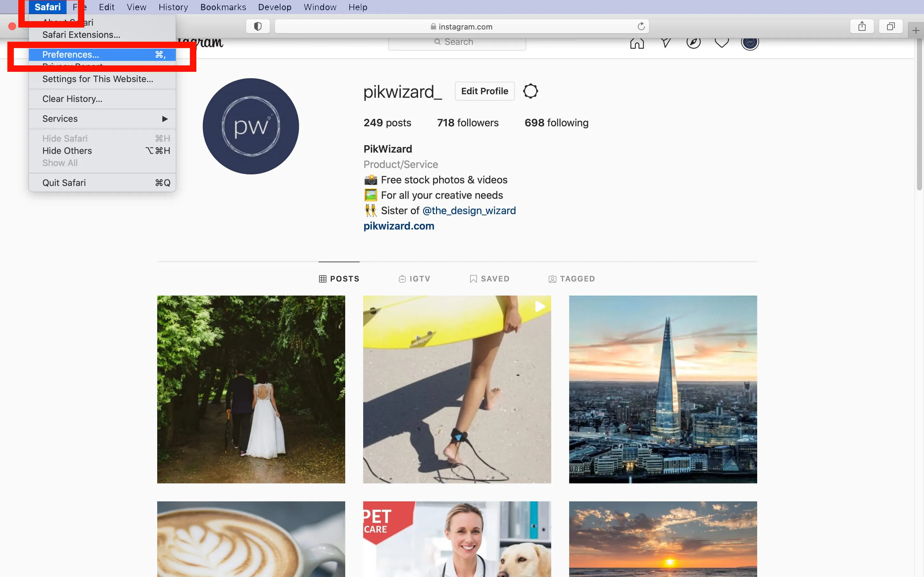Image resolution: width=924 pixels, height=577 pixels.
Task: Click the Settings for This Website option
Action: (x=98, y=79)
